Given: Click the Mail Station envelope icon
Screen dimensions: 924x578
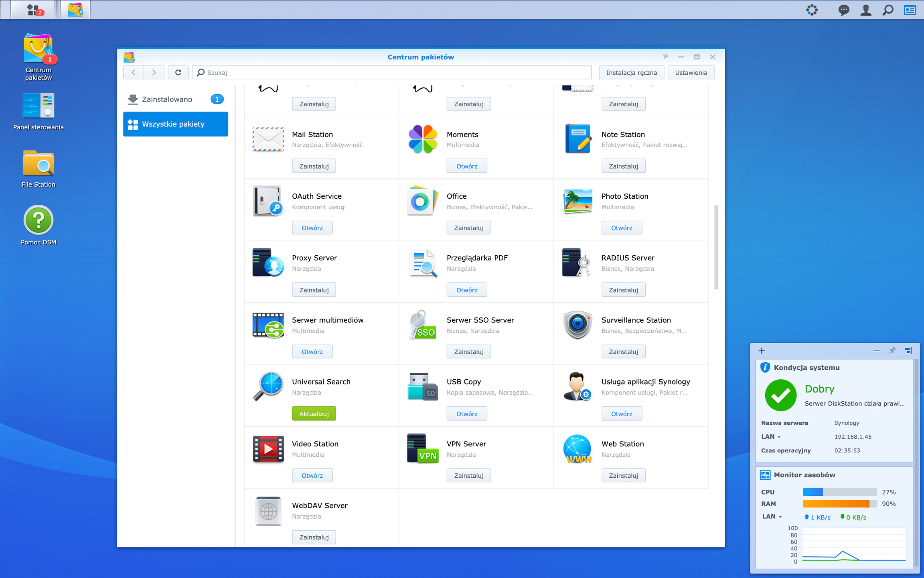Looking at the screenshot, I should (x=268, y=139).
